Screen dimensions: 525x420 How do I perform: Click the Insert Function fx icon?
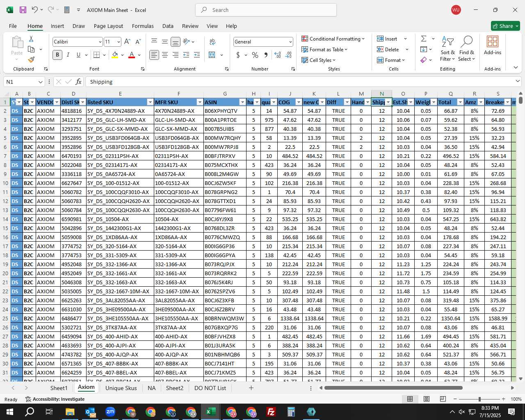click(79, 82)
